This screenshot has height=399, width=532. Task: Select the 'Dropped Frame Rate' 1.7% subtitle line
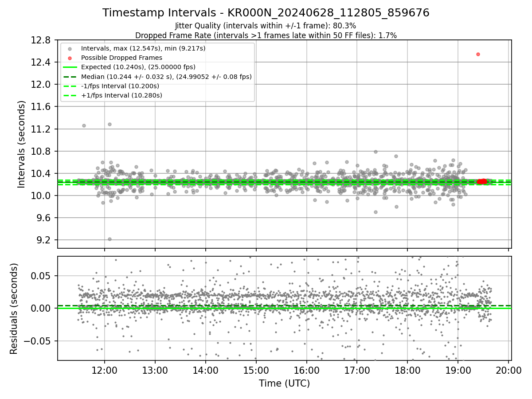[x=266, y=35]
